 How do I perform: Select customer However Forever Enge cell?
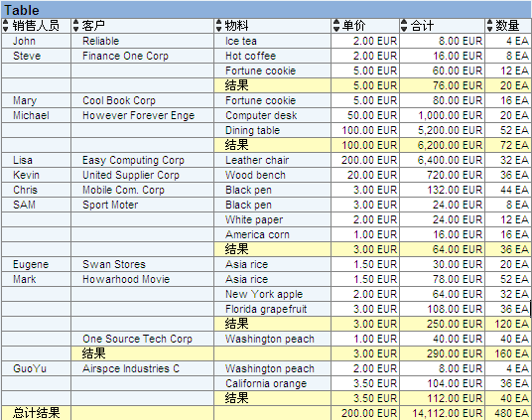coord(143,115)
